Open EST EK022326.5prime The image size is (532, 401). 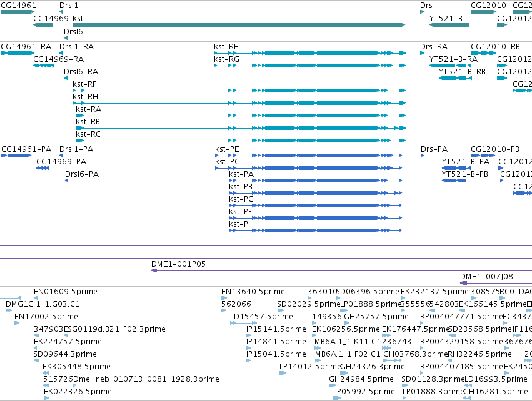tap(78, 392)
